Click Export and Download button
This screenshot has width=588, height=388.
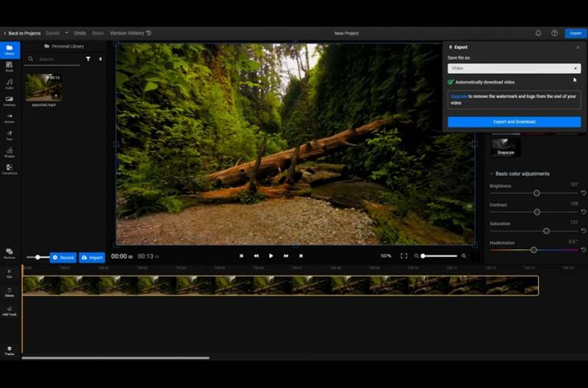[514, 121]
